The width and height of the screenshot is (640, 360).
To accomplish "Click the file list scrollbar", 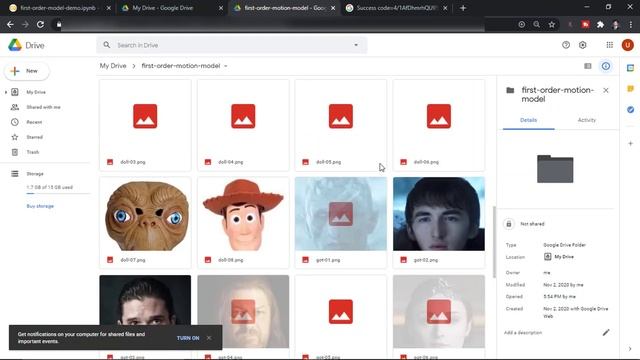I will [x=494, y=242].
